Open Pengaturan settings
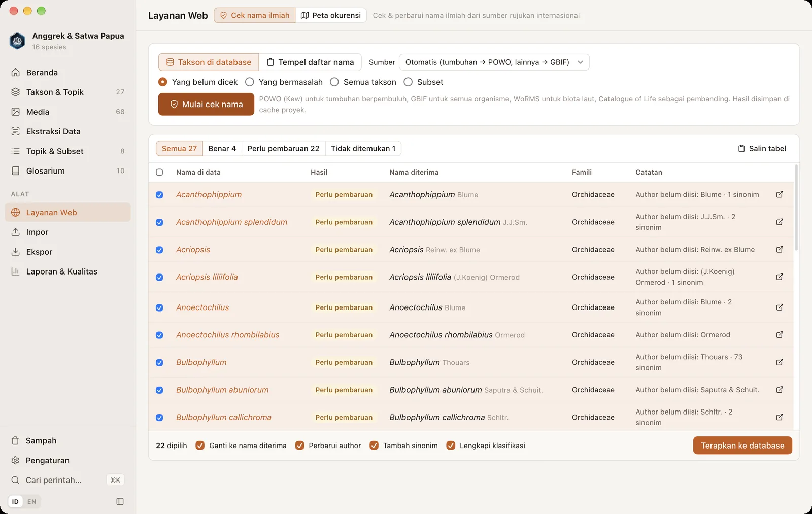The image size is (812, 514). click(x=67, y=460)
